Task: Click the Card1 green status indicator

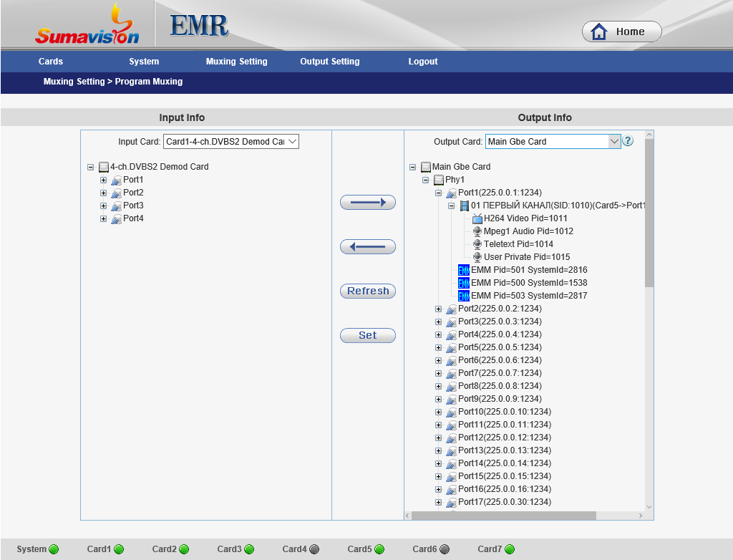Action: 119,549
